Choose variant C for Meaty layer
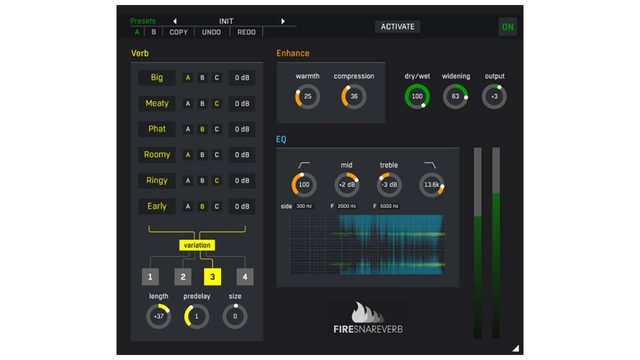Screen dimensions: 640x360 (x=217, y=103)
